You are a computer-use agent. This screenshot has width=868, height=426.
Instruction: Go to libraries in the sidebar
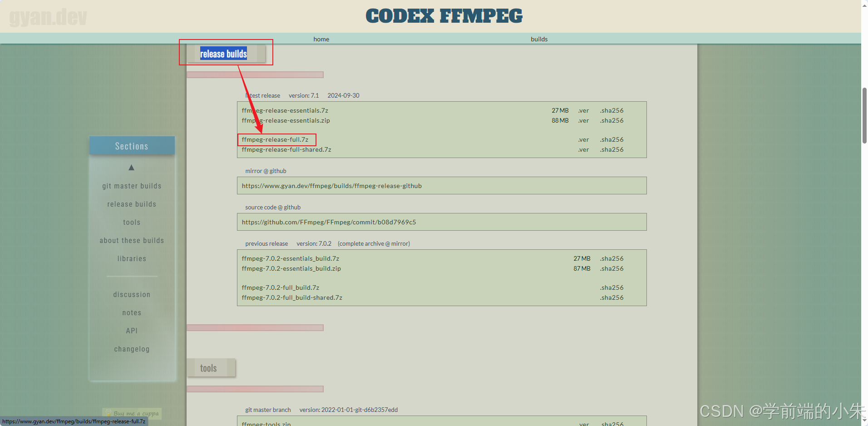132,259
